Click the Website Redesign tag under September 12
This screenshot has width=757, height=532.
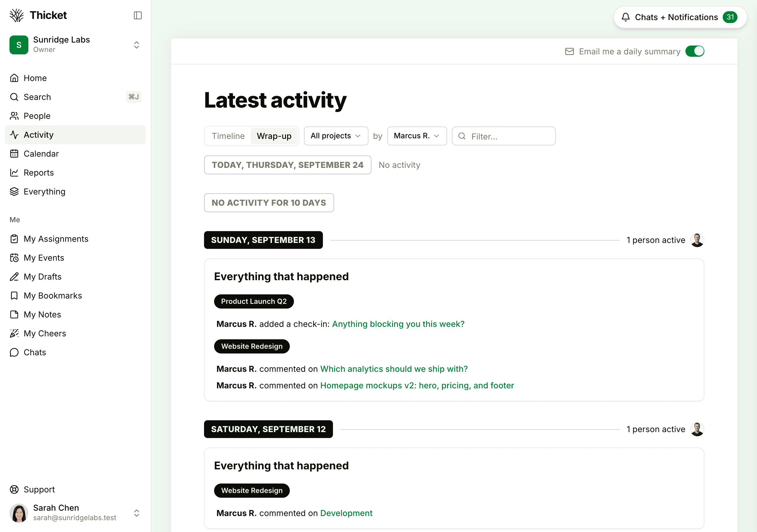pyautogui.click(x=252, y=490)
